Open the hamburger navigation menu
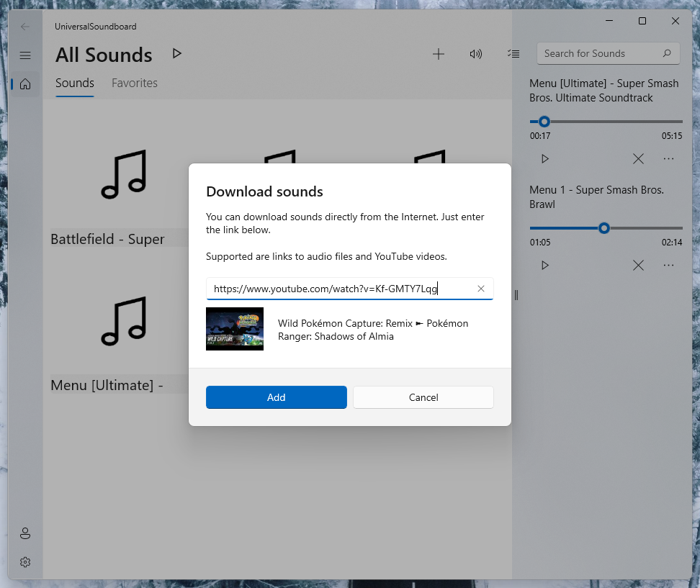Image resolution: width=700 pixels, height=588 pixels. pos(25,55)
